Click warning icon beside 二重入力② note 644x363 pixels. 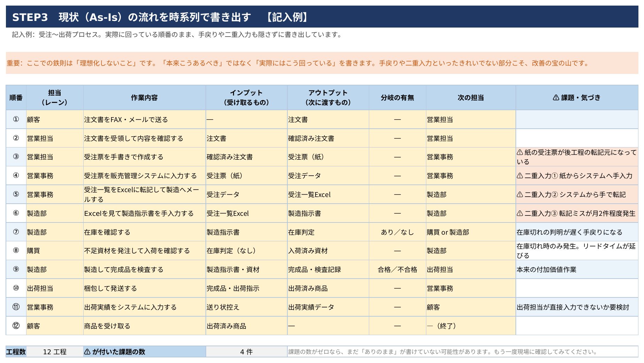520,195
